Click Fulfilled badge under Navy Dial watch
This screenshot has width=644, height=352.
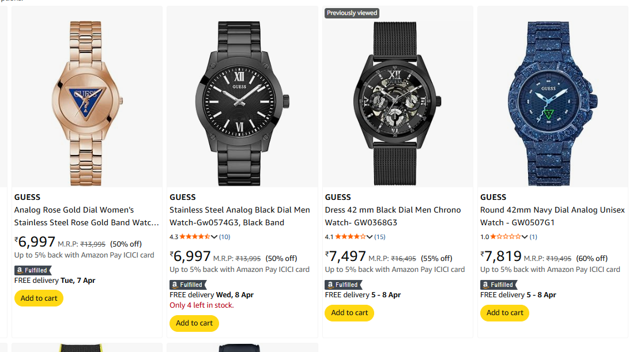tap(498, 285)
